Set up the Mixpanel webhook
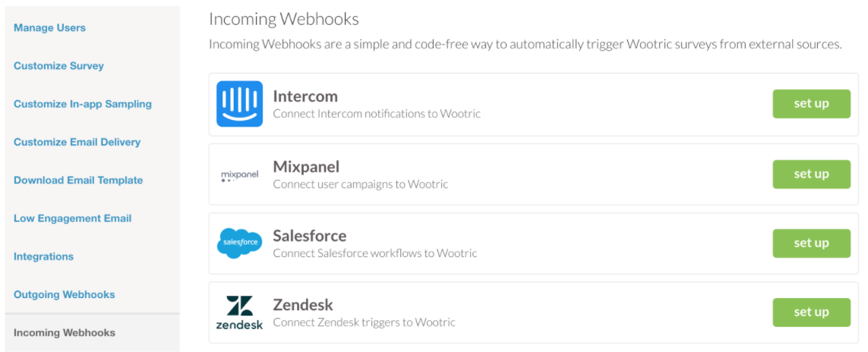The image size is (868, 352). click(x=811, y=174)
